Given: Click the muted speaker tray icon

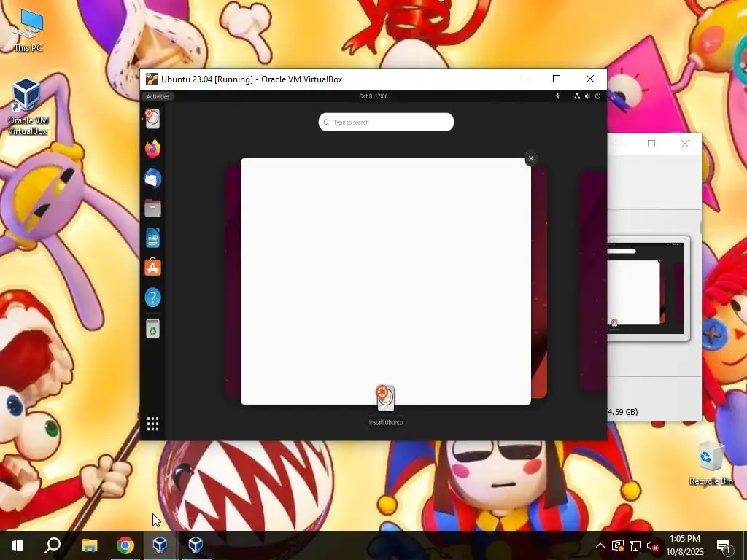Looking at the screenshot, I should pyautogui.click(x=653, y=545).
